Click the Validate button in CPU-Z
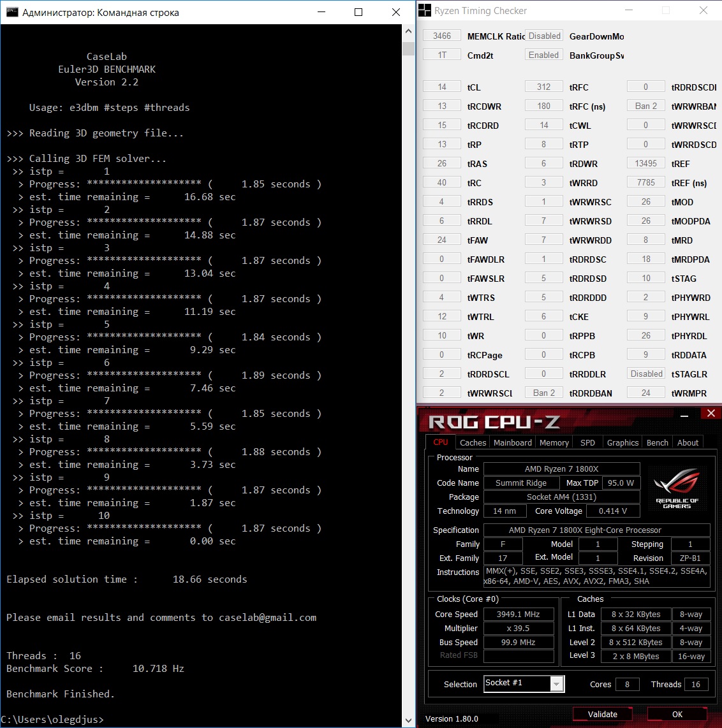Viewport: 722px width, 728px height. [x=602, y=714]
